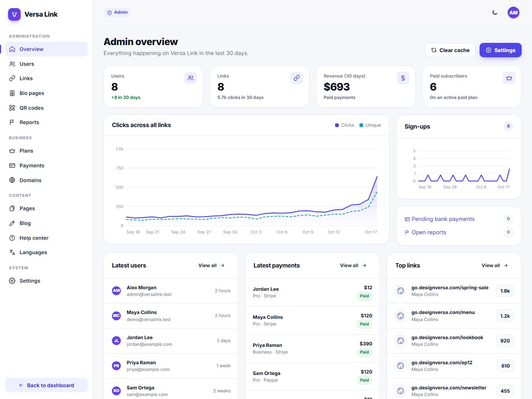Toggle dark mode with the moon icon
This screenshot has height=399, width=532.
click(495, 13)
